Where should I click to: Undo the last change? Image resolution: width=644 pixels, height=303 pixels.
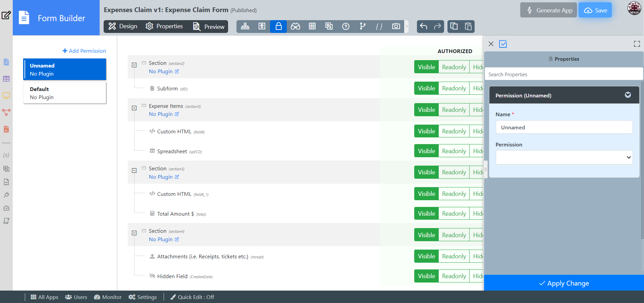424,27
